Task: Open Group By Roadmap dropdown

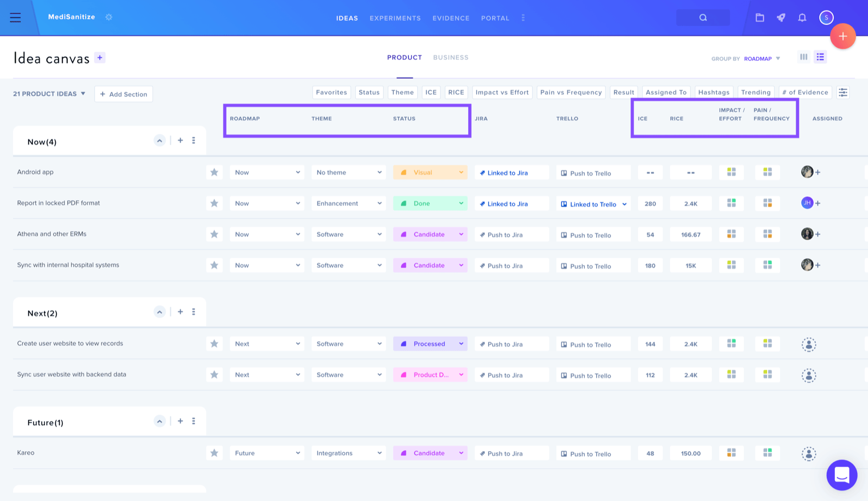Action: 762,59
